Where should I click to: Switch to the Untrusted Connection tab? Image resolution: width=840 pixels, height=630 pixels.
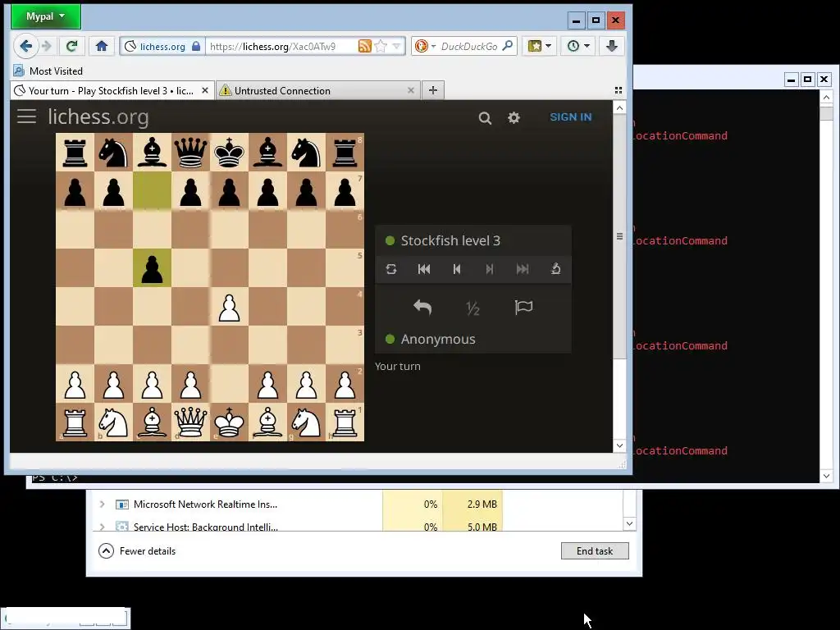(317, 90)
